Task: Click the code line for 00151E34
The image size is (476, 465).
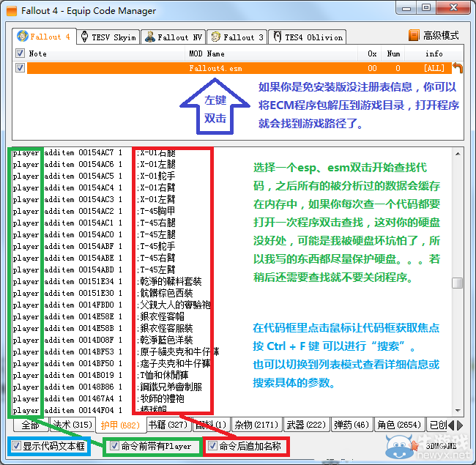Action: [107, 281]
